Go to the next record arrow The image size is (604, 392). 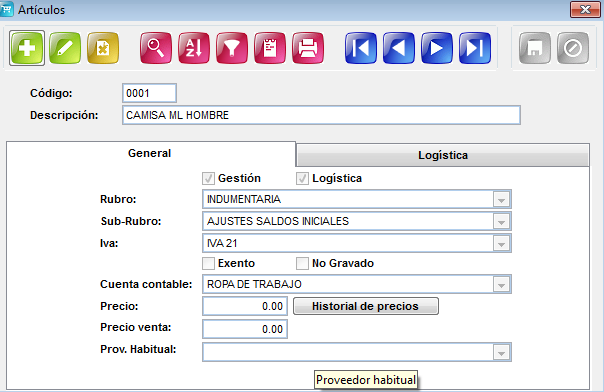coord(437,48)
